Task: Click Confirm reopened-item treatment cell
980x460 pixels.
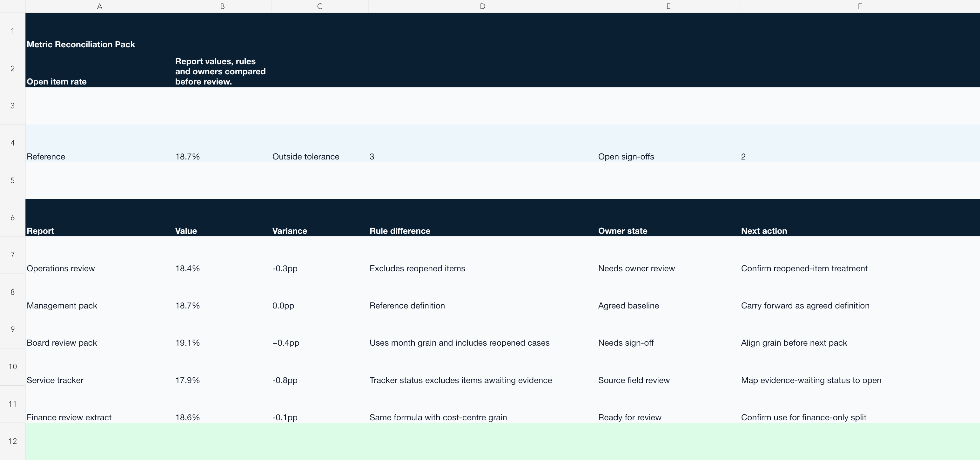Action: [860, 255]
